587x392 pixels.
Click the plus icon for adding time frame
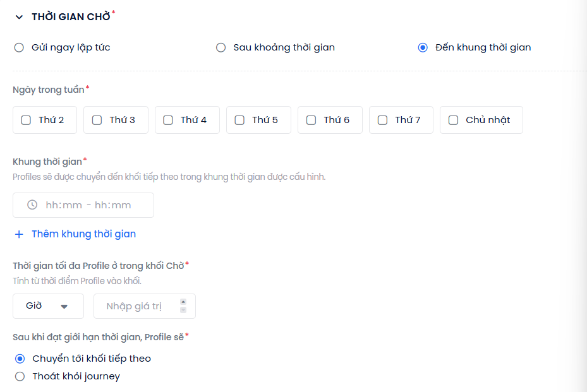point(19,234)
